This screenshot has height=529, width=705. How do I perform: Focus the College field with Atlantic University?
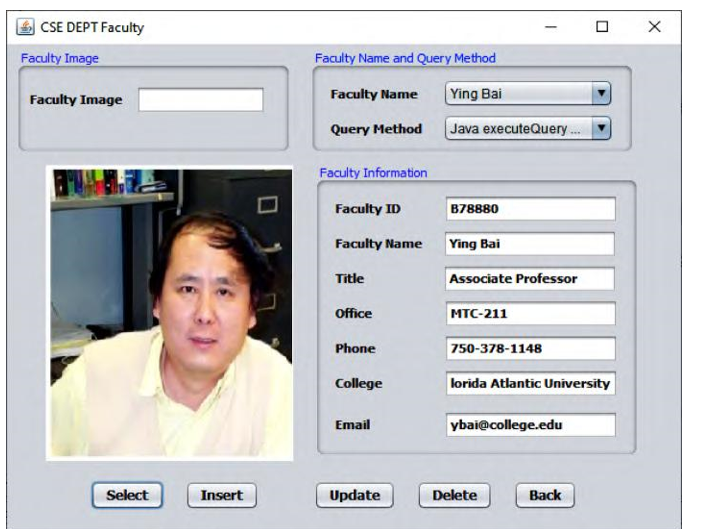pos(531,383)
